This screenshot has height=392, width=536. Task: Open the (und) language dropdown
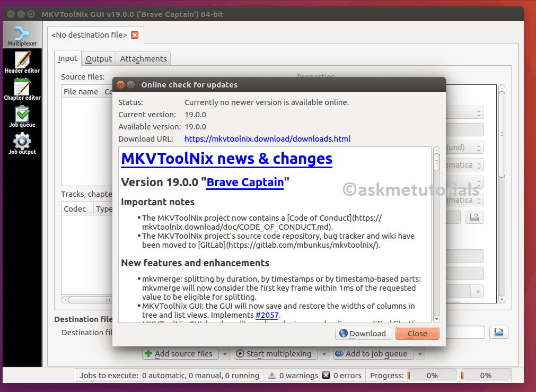[x=465, y=147]
